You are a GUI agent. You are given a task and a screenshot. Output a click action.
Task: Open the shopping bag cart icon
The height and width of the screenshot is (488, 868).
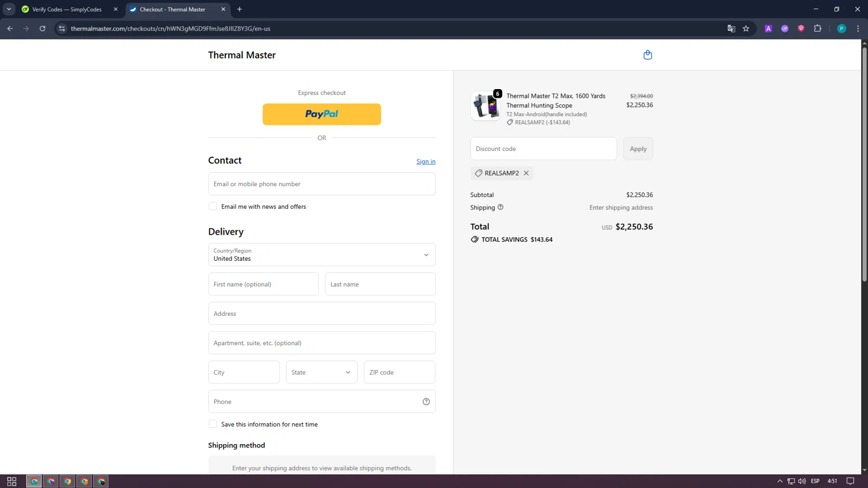(648, 55)
